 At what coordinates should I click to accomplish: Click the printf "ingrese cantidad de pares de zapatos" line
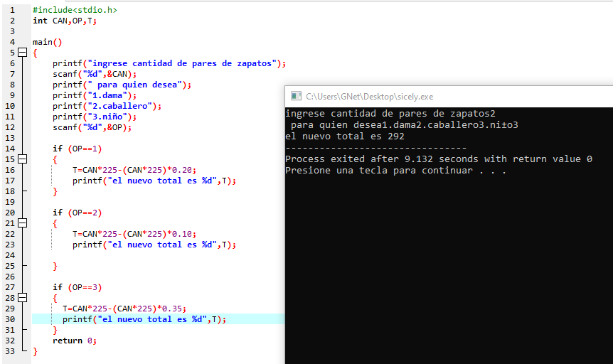[x=169, y=63]
